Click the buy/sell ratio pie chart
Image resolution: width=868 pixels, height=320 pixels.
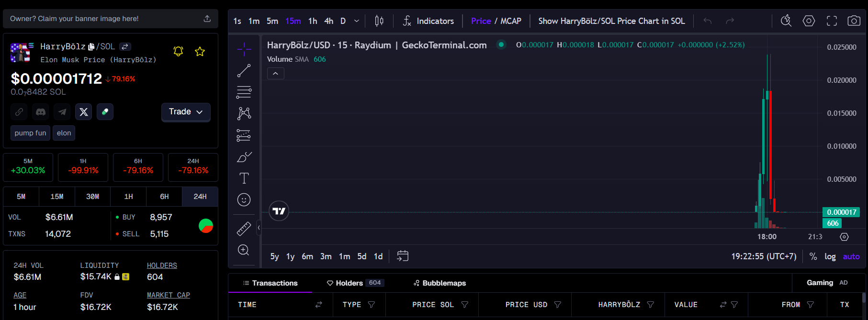click(x=206, y=226)
